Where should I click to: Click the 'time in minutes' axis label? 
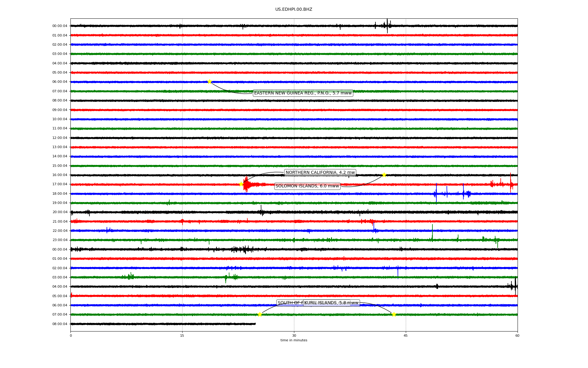pos(294,340)
